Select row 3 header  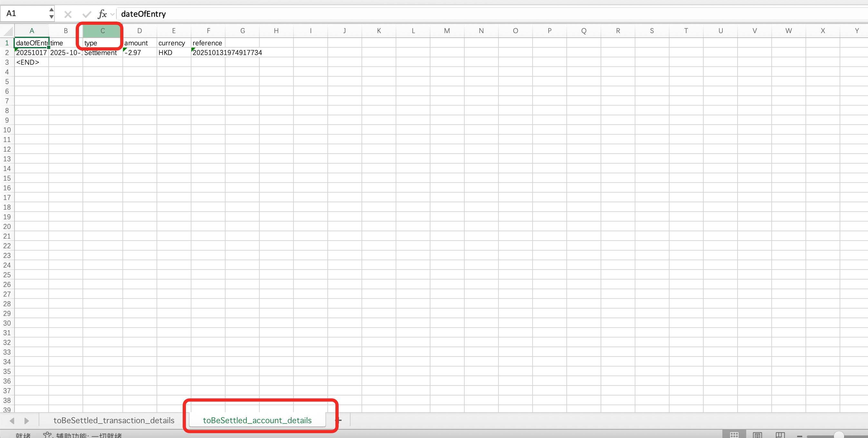[x=7, y=62]
